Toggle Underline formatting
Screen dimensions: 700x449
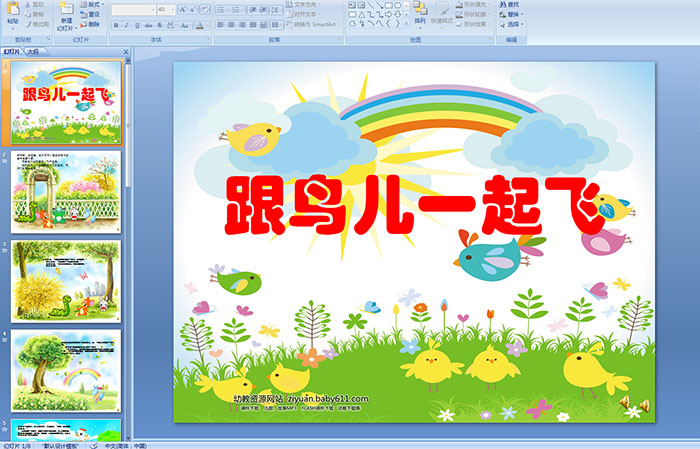pos(136,25)
